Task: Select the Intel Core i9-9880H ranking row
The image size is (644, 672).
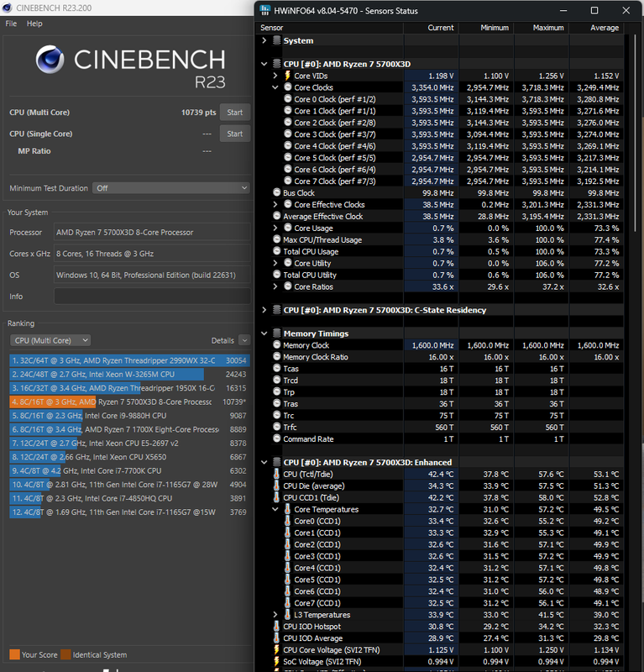Action: pos(129,415)
